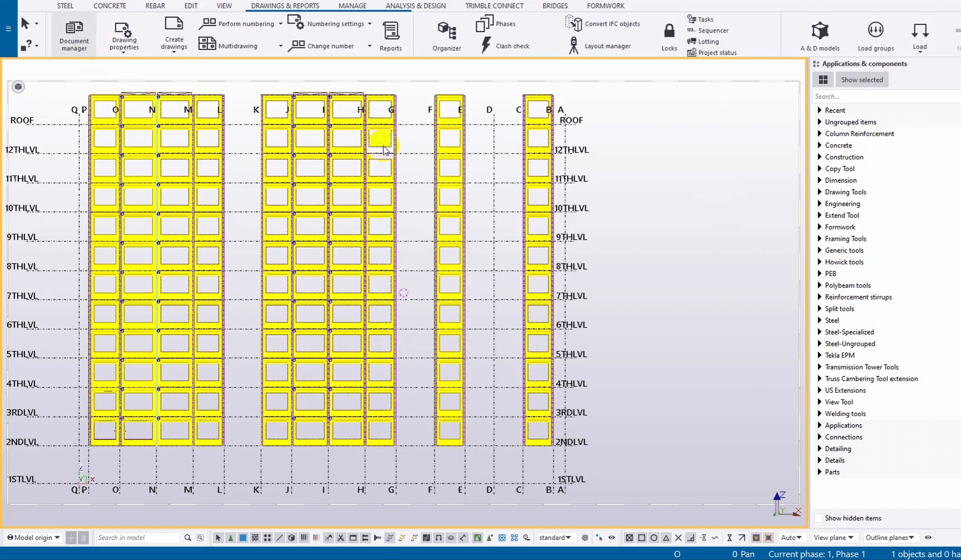The height and width of the screenshot is (560, 961).
Task: Toggle the grid thumbnails view button
Action: pos(823,80)
